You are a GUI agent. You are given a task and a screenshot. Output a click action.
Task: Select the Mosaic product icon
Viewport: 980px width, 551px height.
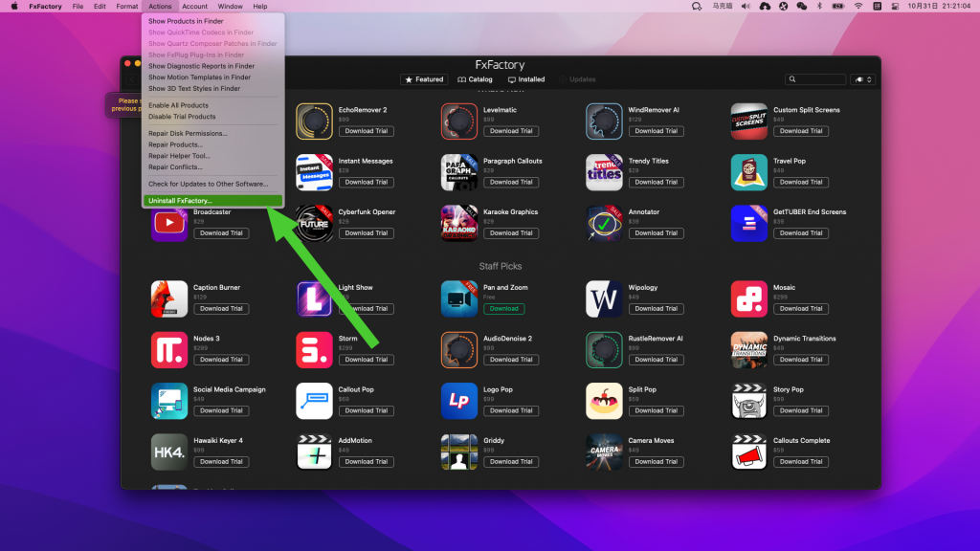point(748,298)
